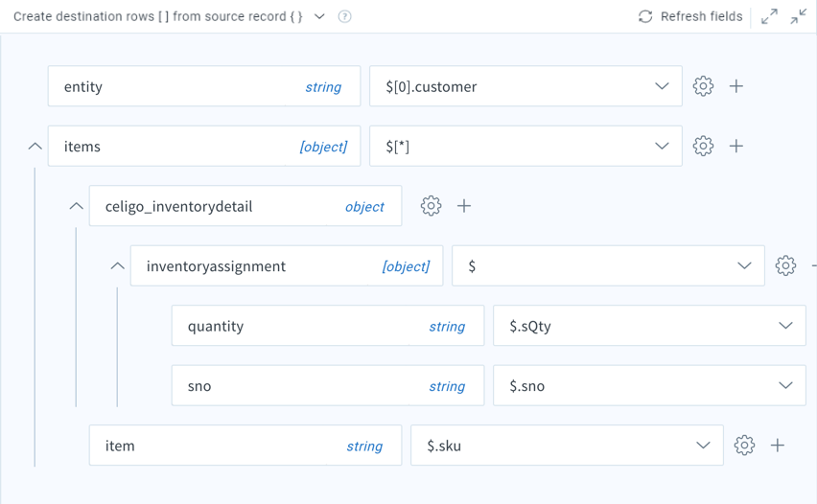This screenshot has width=817, height=504.
Task: Change the string data type of sno
Action: [x=447, y=386]
